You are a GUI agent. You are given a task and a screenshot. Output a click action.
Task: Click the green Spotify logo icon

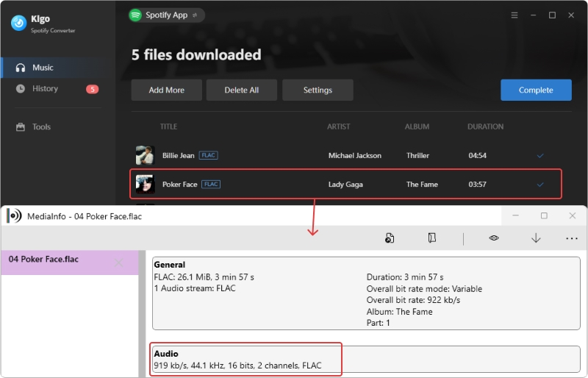point(135,15)
